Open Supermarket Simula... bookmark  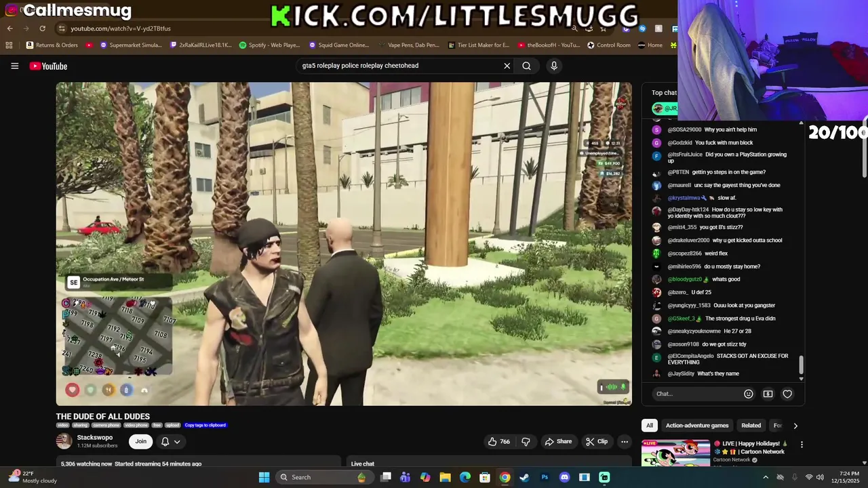132,45
